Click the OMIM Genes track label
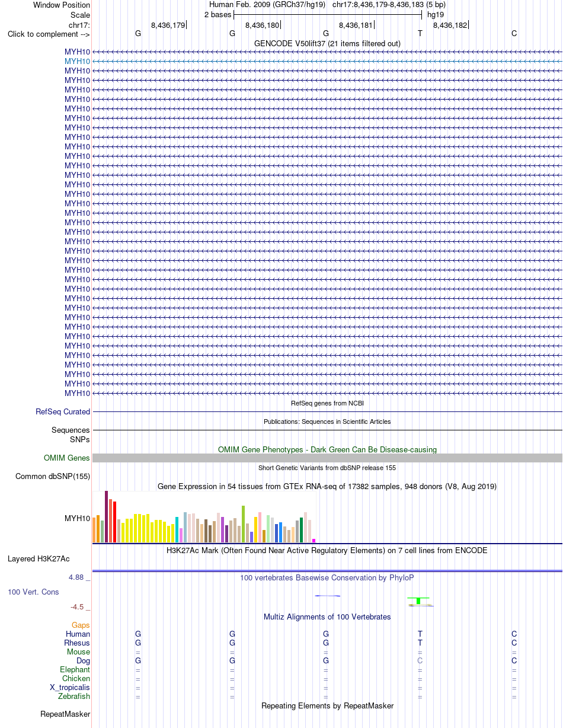 point(67,458)
